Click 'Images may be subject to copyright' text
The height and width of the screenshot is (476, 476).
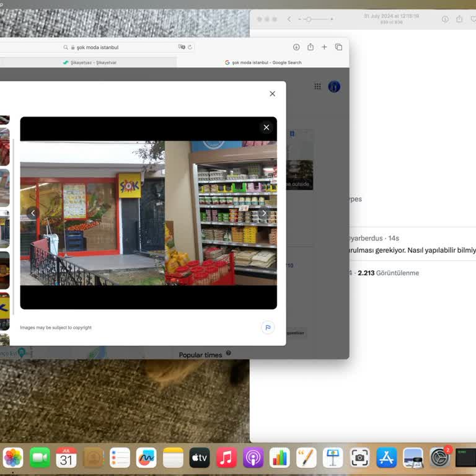56,327
